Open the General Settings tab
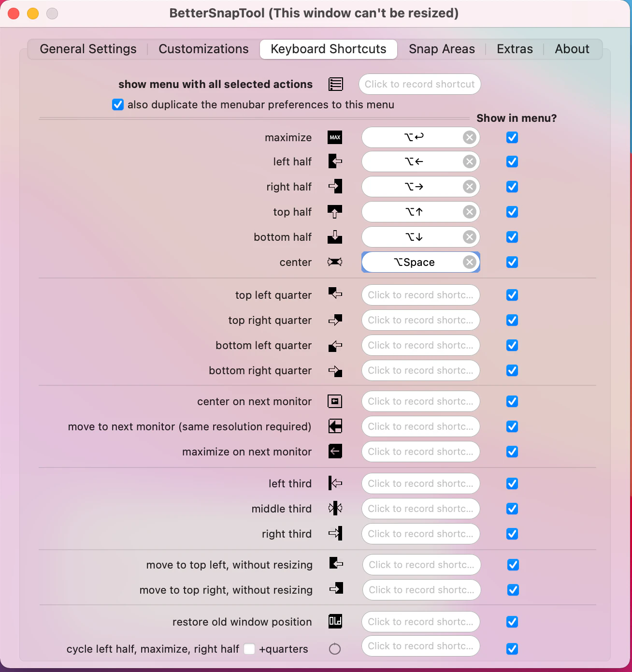This screenshot has height=672, width=632. pos(88,49)
